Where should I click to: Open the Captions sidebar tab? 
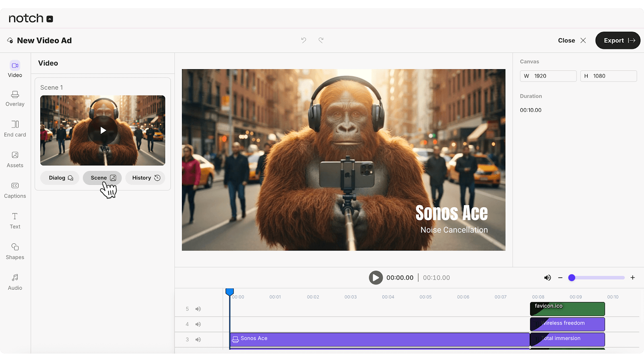(15, 190)
